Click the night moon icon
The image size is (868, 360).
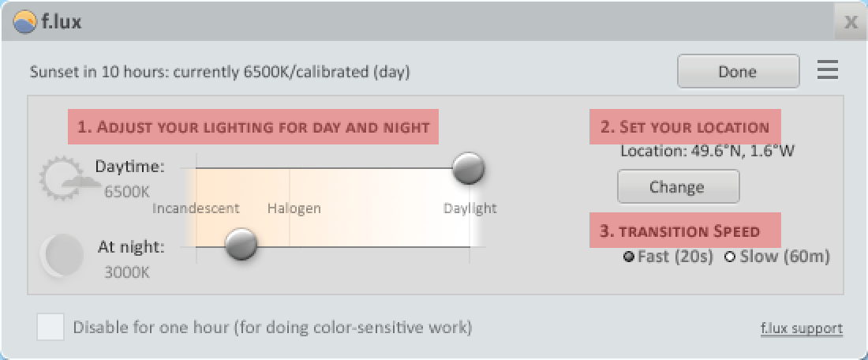62,256
